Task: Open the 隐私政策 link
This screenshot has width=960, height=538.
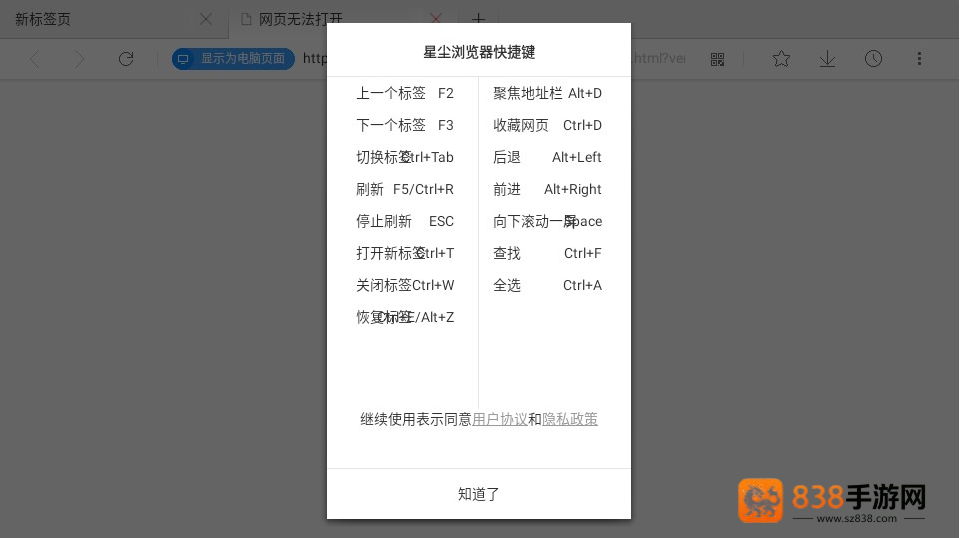Action: click(569, 419)
